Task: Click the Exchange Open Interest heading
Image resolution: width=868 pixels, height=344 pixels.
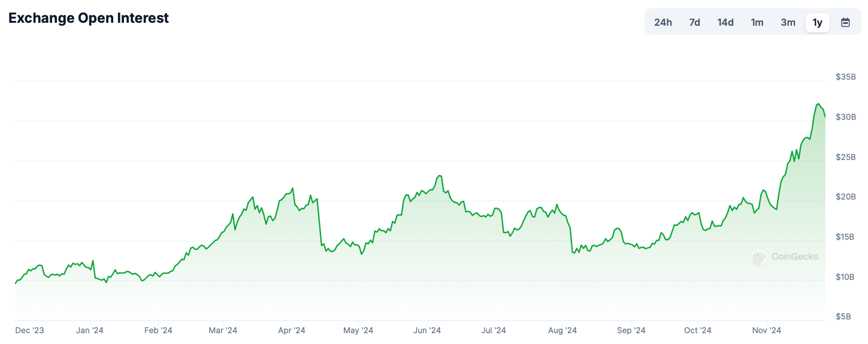Action: [x=89, y=18]
